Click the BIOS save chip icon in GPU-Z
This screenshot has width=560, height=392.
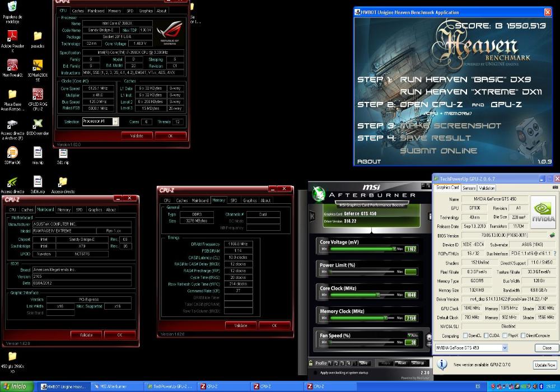tap(552, 235)
